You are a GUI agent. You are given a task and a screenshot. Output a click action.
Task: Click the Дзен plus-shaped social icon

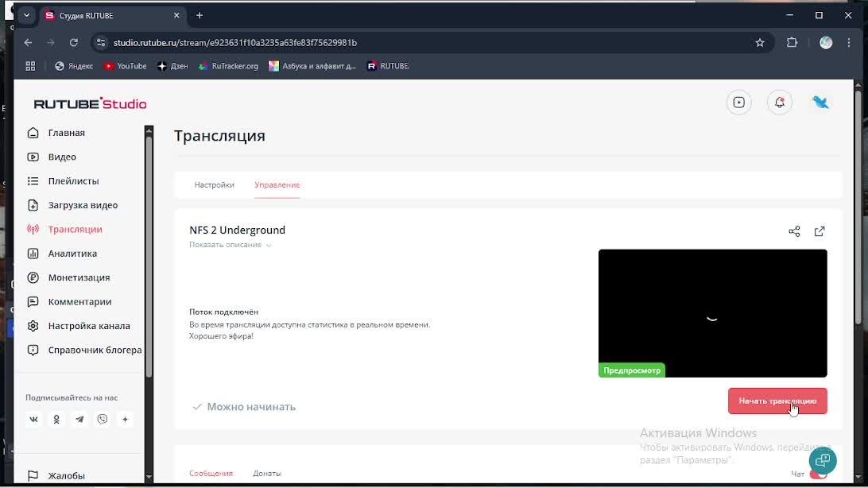coord(125,420)
